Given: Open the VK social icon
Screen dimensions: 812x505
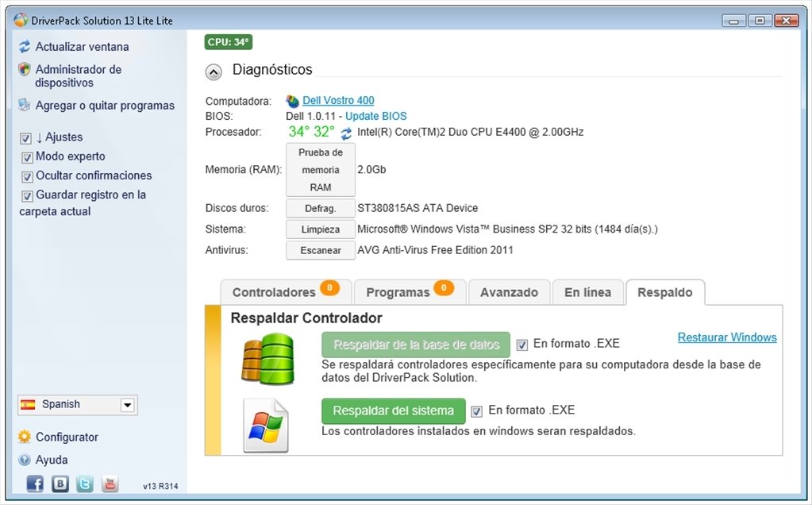Looking at the screenshot, I should pyautogui.click(x=60, y=484).
